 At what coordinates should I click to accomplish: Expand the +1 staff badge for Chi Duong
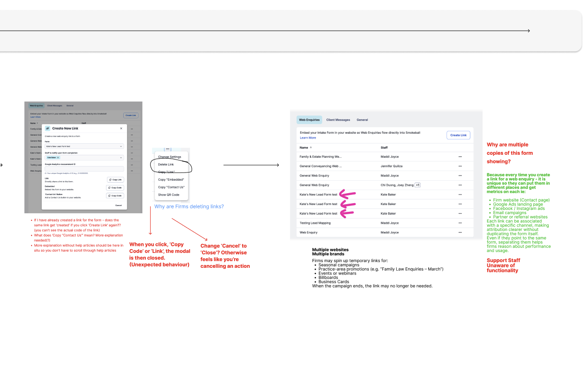(x=417, y=185)
